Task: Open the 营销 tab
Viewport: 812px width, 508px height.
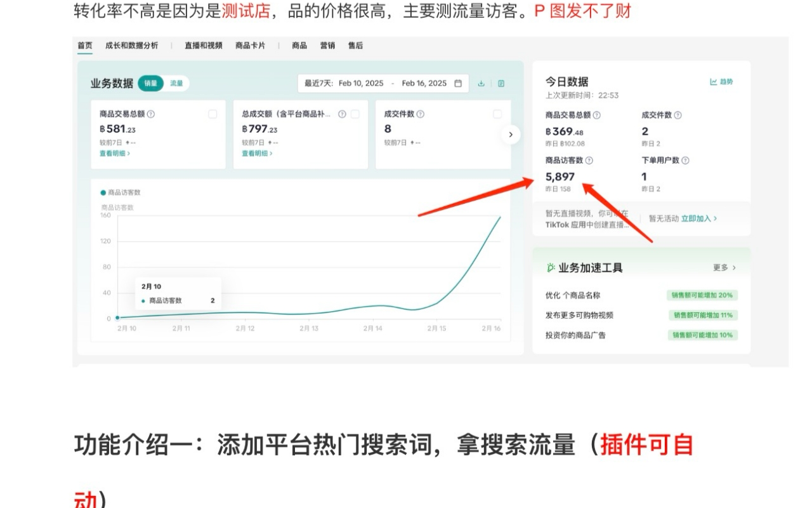Action: 328,45
